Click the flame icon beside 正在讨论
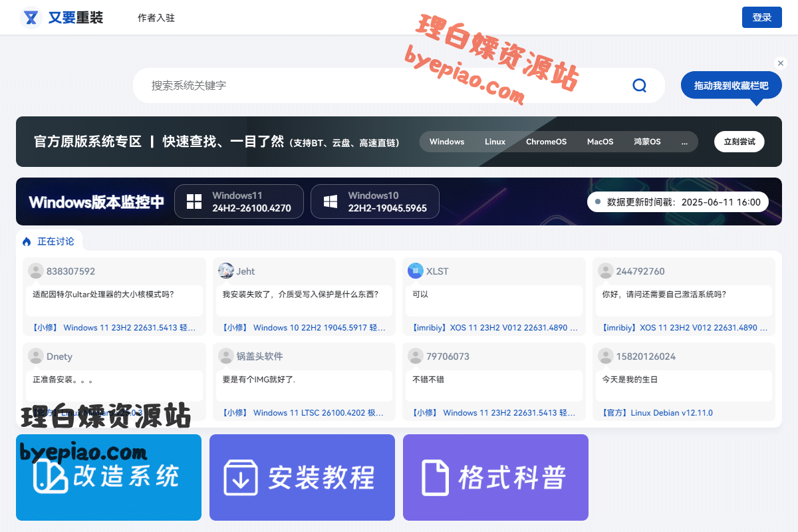The height and width of the screenshot is (532, 798). [x=27, y=241]
